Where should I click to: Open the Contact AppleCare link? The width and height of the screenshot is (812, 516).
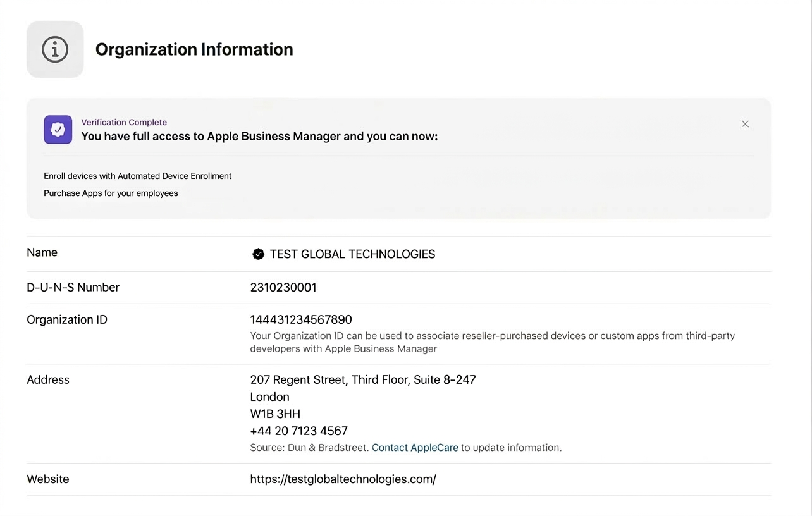click(415, 447)
